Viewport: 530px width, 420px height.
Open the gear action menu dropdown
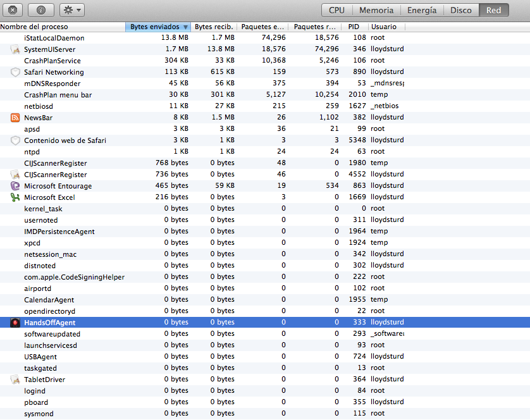(x=72, y=10)
